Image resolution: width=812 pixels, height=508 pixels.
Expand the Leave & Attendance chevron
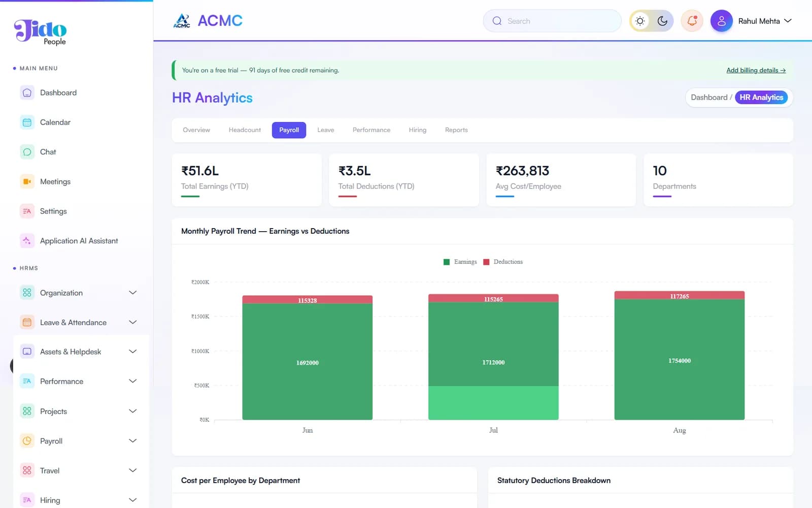point(132,323)
